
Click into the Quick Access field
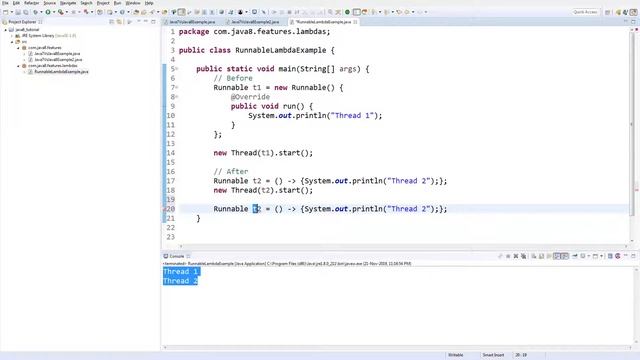click(x=585, y=12)
